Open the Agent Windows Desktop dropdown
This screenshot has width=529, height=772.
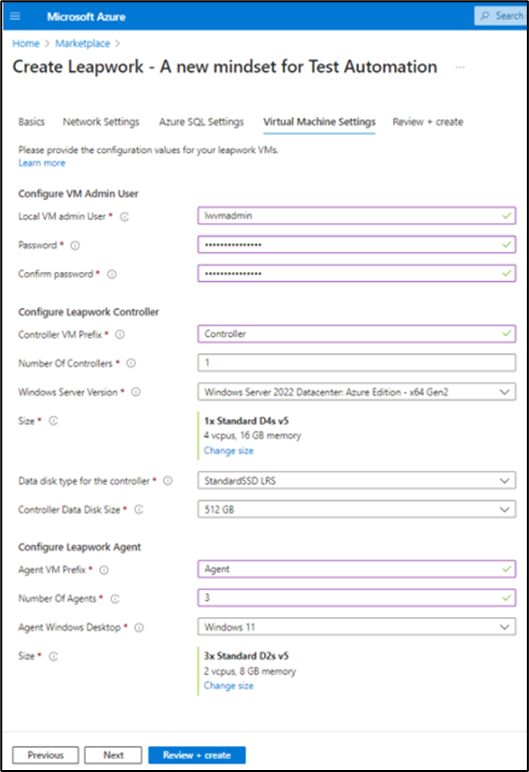pos(357,627)
